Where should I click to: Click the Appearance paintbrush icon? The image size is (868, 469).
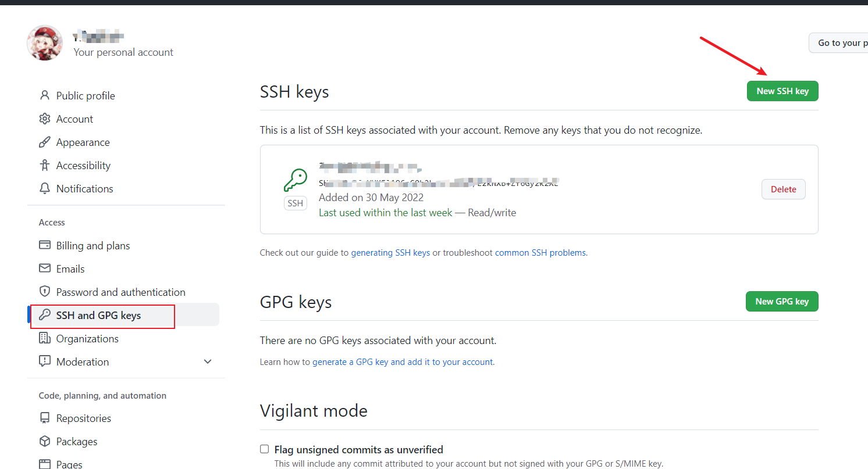pyautogui.click(x=44, y=142)
